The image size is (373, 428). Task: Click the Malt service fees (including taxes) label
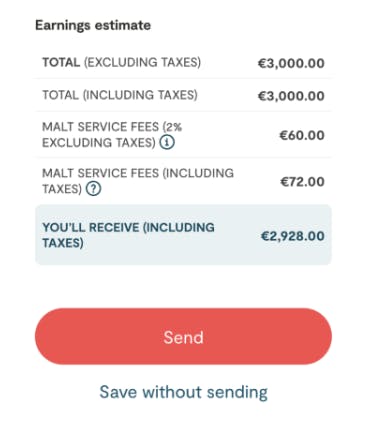[138, 181]
